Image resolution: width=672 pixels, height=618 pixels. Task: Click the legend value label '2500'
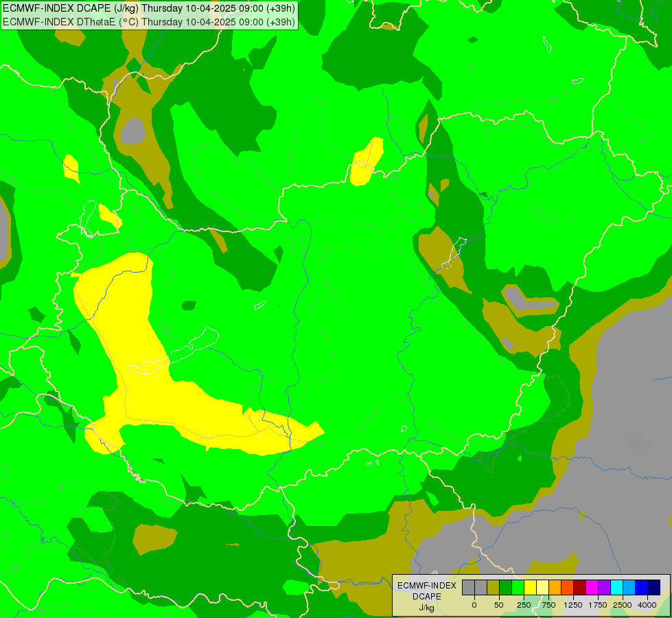623,605
